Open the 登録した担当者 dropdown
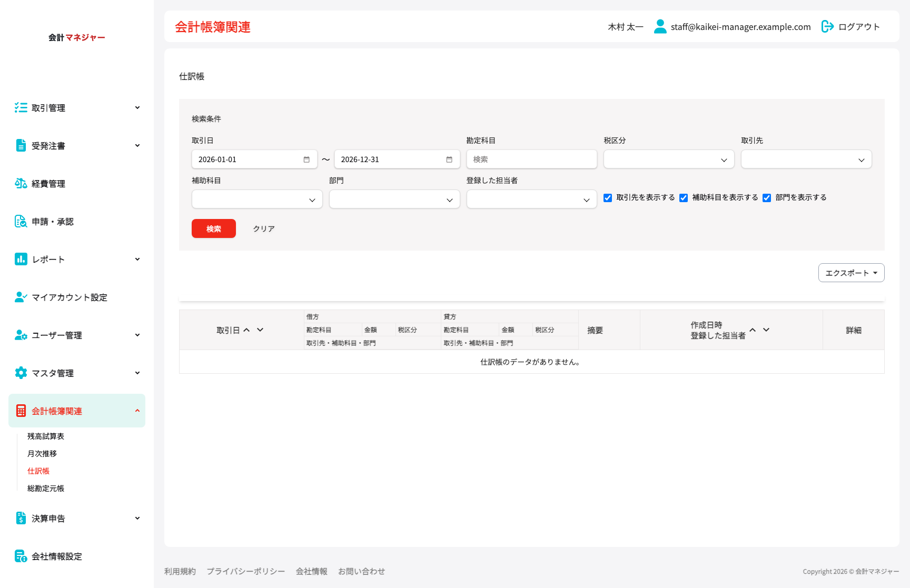Viewport: 910px width, 588px height. pos(531,200)
